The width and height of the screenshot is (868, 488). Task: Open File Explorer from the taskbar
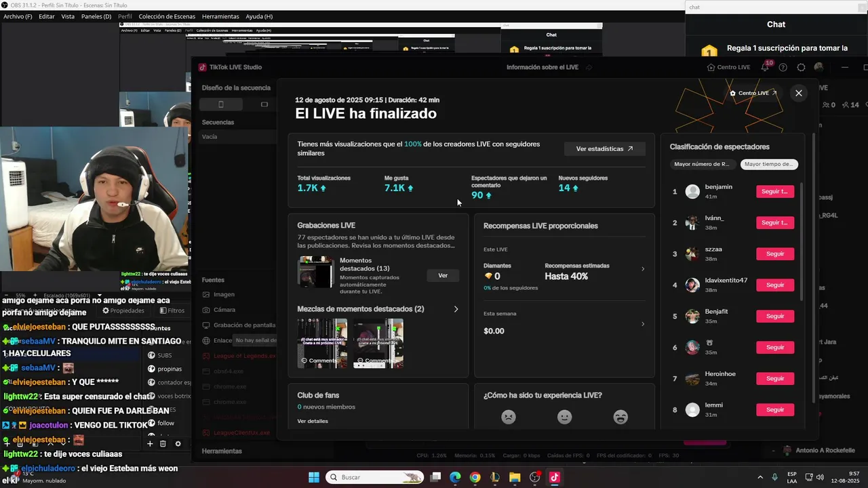point(515,477)
